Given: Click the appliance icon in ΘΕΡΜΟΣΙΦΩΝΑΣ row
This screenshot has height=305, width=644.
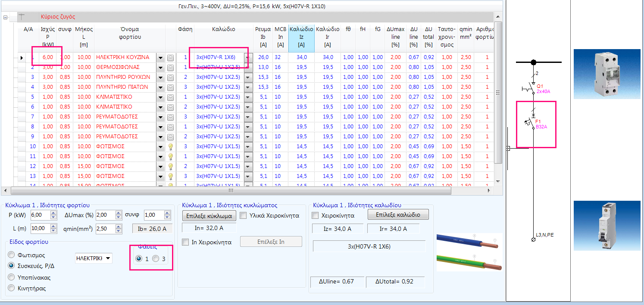Looking at the screenshot, I should (x=170, y=67).
